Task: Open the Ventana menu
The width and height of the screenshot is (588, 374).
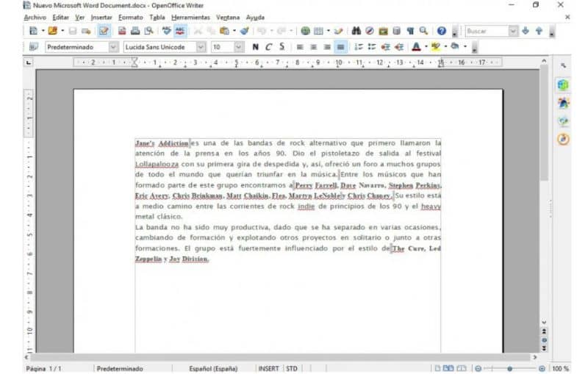Action: click(x=228, y=17)
